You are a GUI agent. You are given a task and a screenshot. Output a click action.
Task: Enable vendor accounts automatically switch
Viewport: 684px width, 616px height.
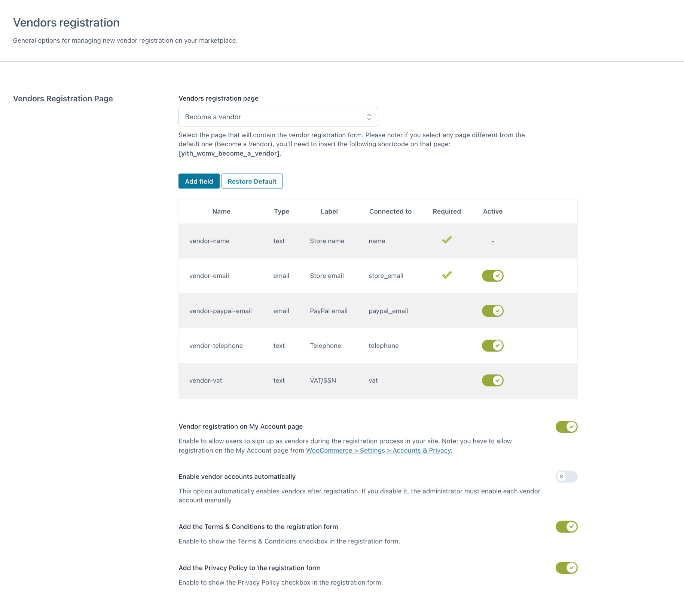[x=566, y=476]
